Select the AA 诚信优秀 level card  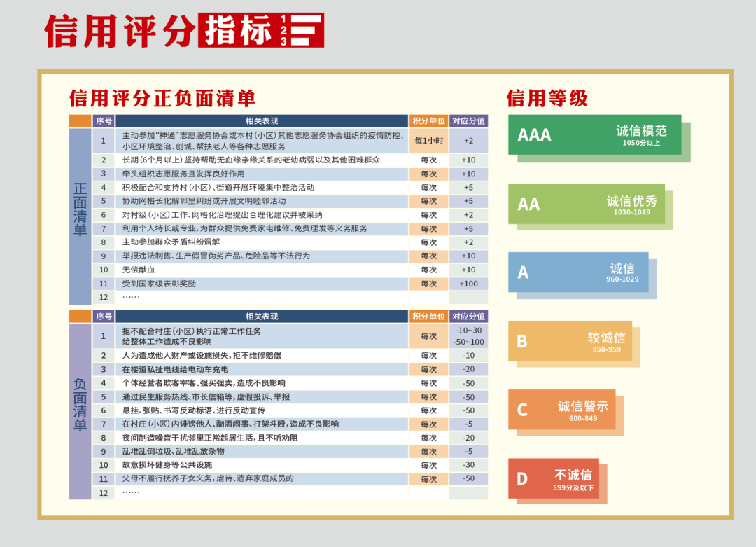[587, 204]
